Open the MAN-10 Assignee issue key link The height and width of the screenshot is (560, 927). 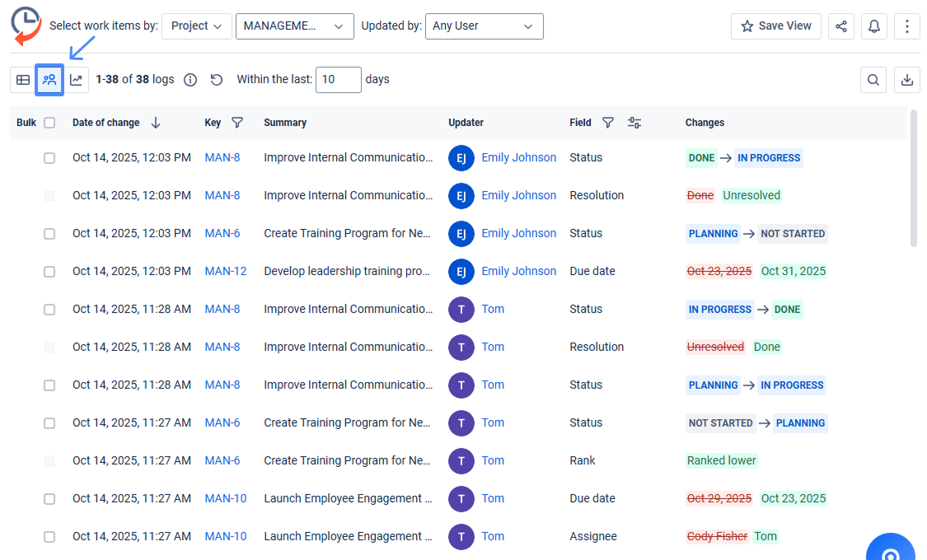point(226,536)
